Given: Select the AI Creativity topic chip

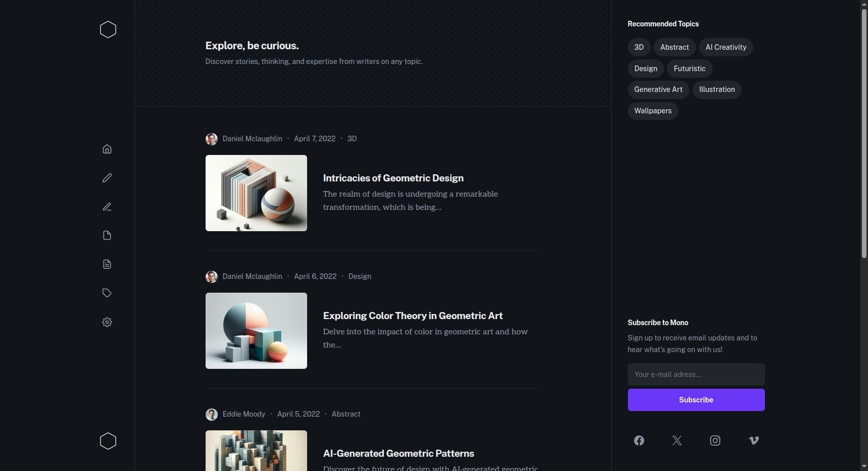Looking at the screenshot, I should pyautogui.click(x=726, y=47).
